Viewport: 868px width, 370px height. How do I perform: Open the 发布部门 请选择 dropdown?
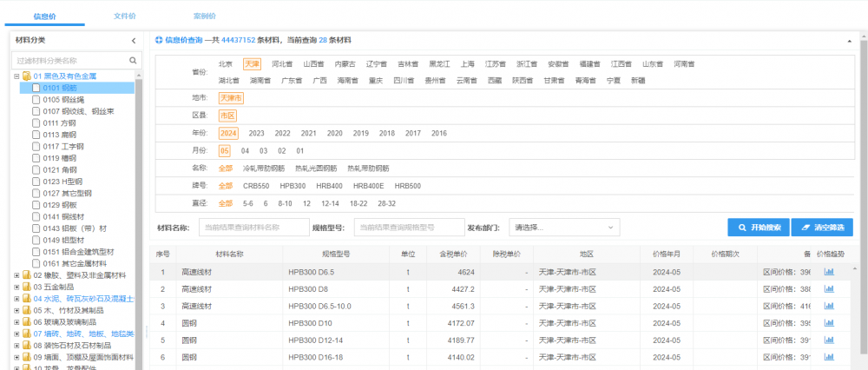(x=564, y=227)
